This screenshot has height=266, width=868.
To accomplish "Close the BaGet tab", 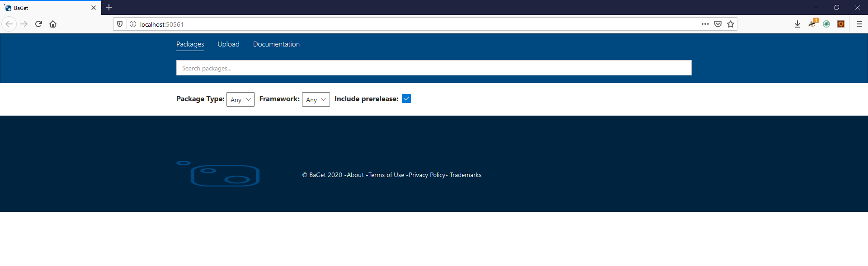I will click(94, 8).
